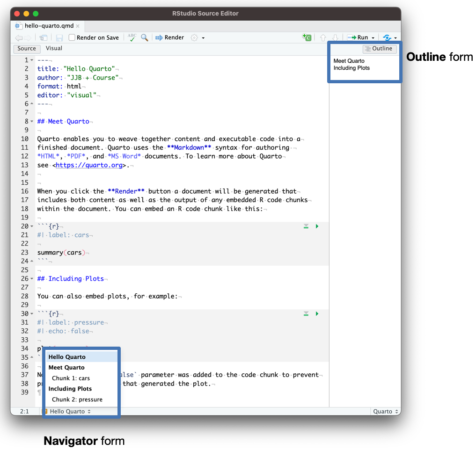
Task: Toggle the Outline button
Action: tap(380, 49)
